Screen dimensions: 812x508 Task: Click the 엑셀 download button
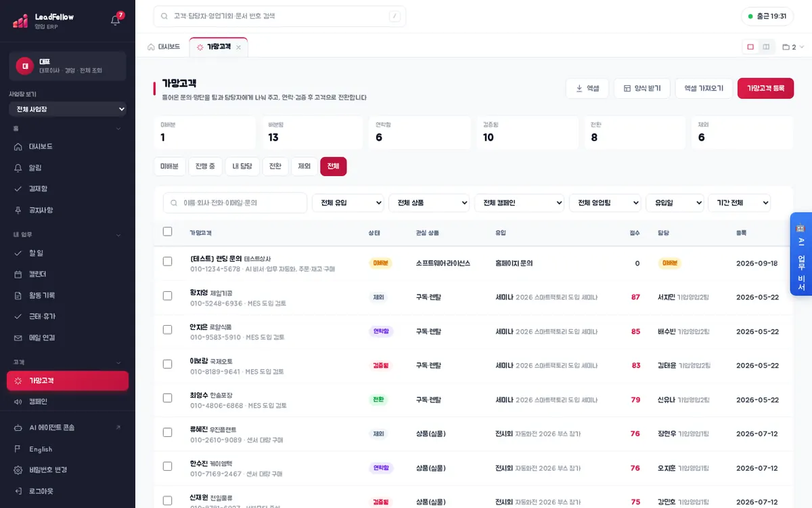[587, 88]
